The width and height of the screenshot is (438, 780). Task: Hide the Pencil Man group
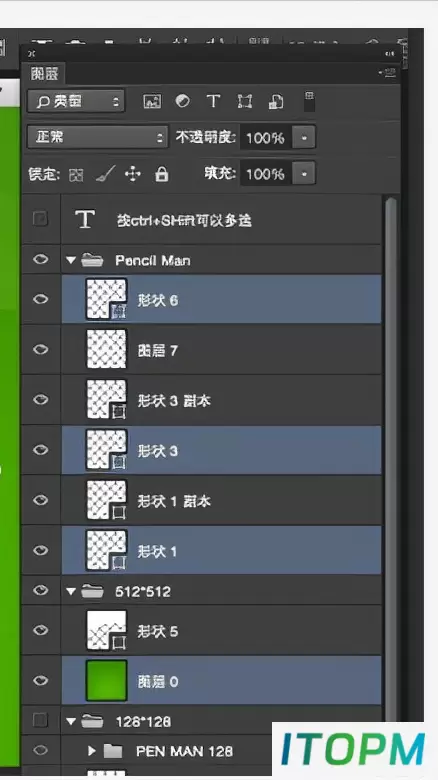coord(41,259)
